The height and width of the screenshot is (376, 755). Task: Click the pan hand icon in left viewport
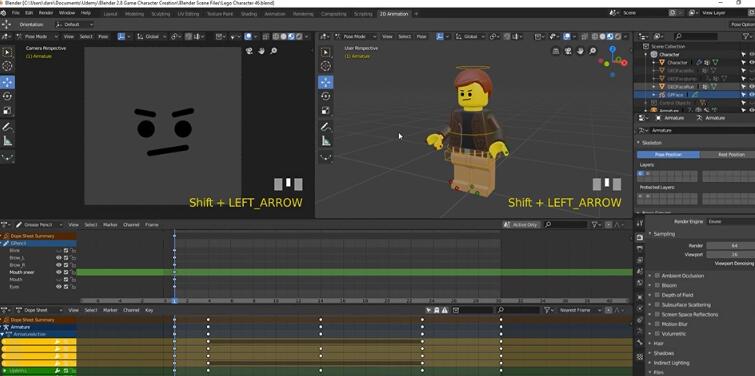click(261, 51)
